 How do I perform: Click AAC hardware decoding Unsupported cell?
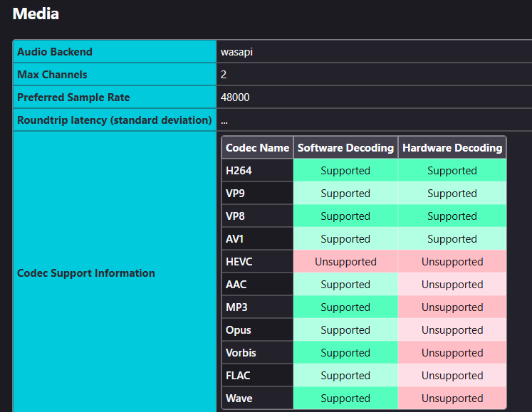point(452,285)
